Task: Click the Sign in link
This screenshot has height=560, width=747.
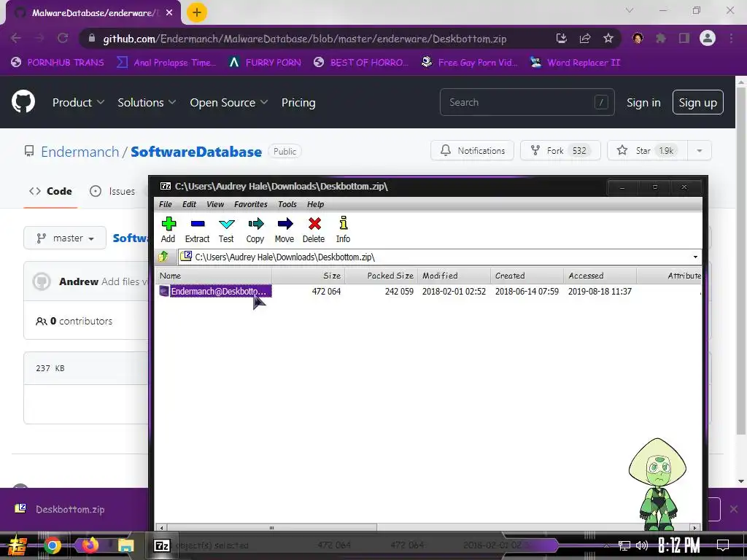Action: pos(643,102)
